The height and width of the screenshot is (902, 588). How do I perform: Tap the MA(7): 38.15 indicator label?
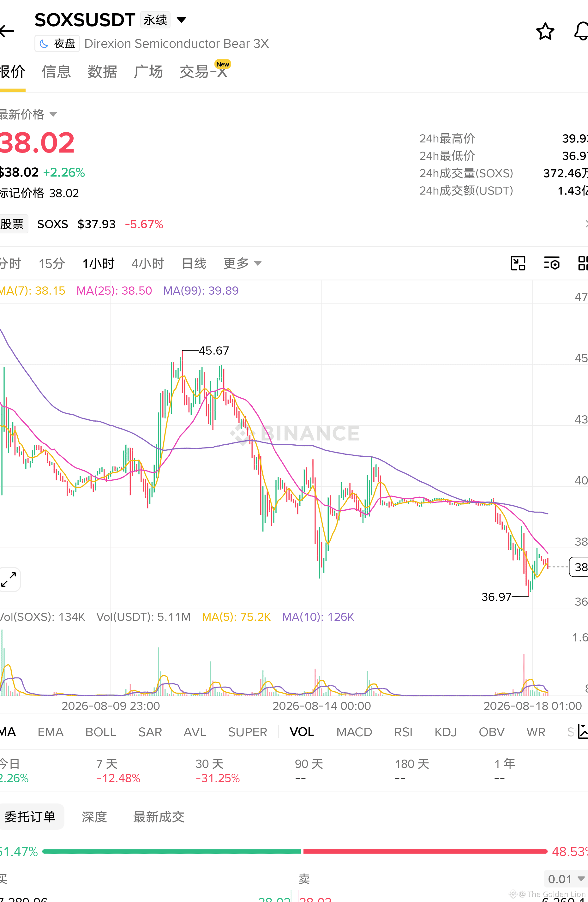click(33, 290)
